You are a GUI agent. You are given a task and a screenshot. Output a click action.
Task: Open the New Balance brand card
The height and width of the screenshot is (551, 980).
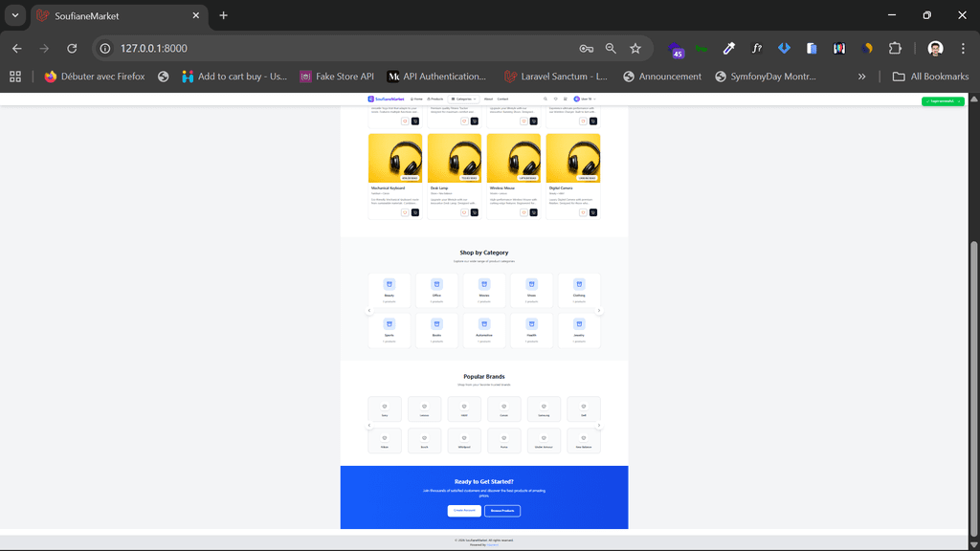(x=584, y=441)
